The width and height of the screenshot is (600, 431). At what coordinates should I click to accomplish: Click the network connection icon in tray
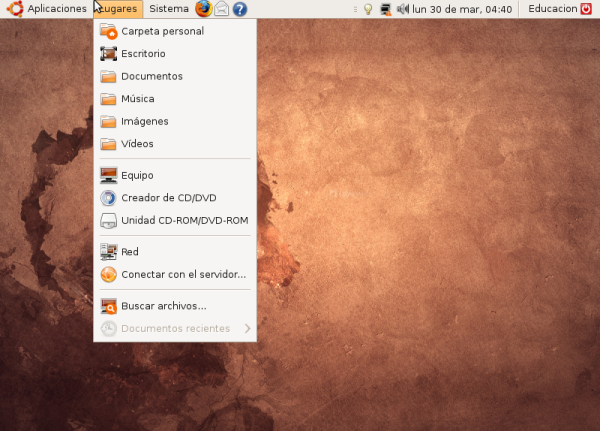click(x=385, y=9)
